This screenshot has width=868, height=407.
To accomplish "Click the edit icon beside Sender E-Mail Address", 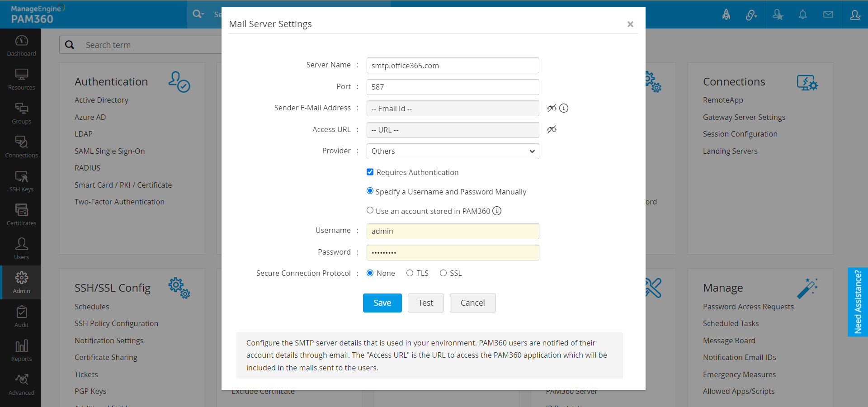I will click(552, 108).
